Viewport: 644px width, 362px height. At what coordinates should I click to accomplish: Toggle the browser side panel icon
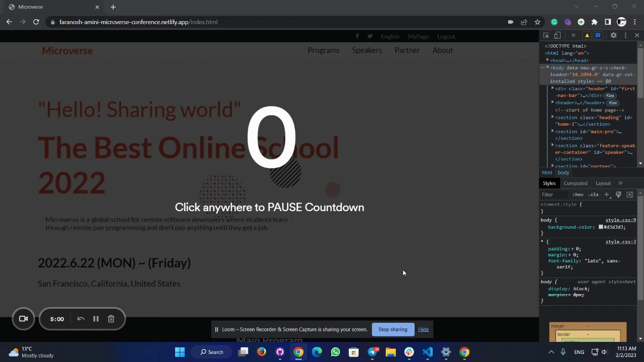(608, 22)
